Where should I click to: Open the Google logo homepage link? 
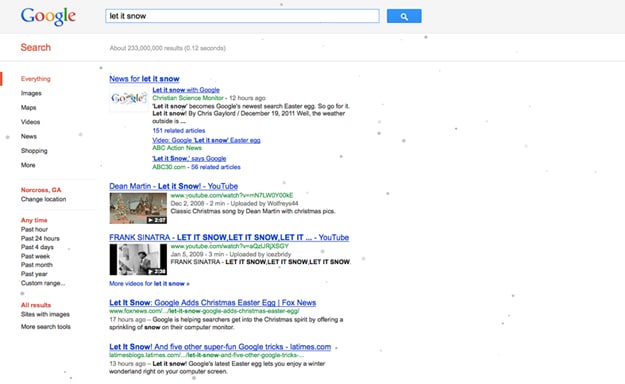tap(48, 17)
